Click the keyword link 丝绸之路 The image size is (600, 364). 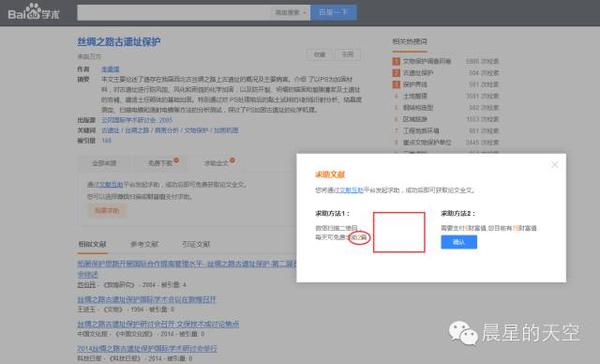pyautogui.click(x=137, y=131)
